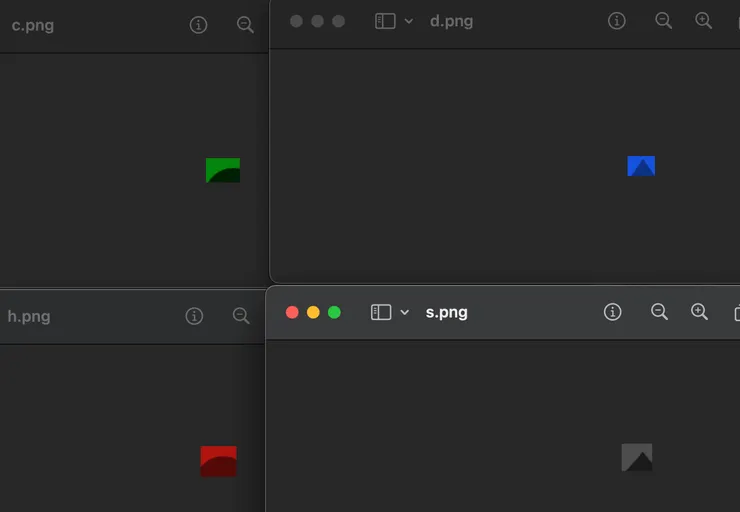
Task: Zoom out in the c.png window
Action: (x=245, y=25)
